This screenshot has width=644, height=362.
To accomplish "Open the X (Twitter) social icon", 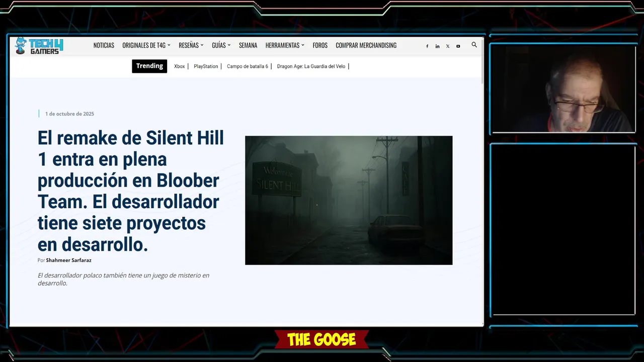I will [x=448, y=46].
